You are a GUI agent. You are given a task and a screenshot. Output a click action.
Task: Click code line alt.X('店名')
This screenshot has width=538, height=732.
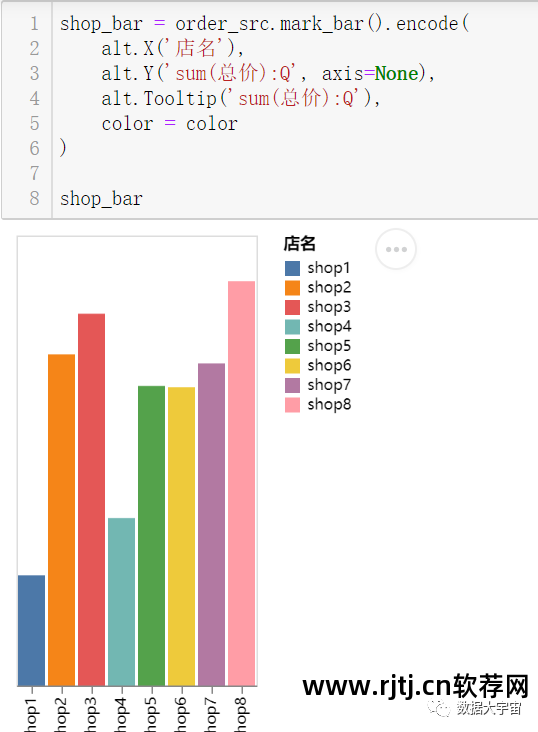click(x=172, y=49)
